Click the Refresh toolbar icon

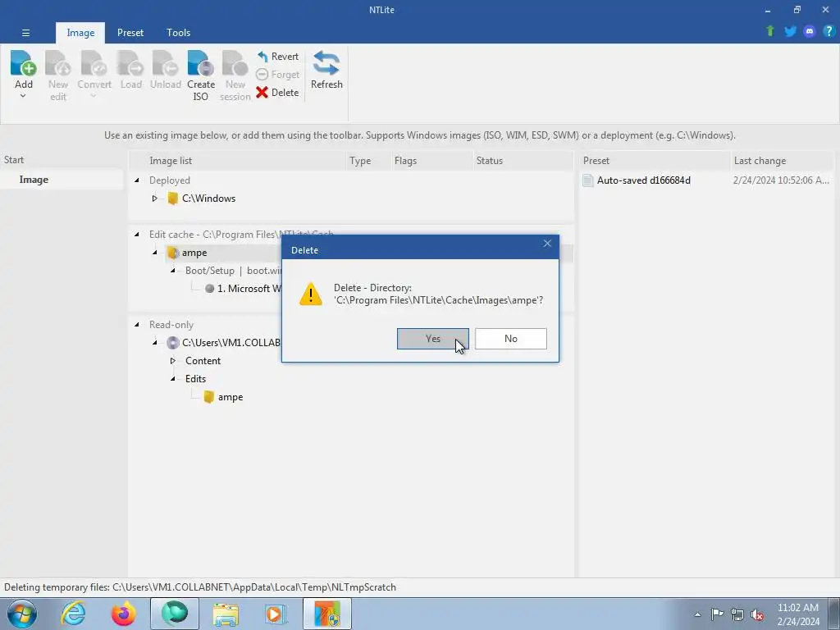tap(326, 64)
